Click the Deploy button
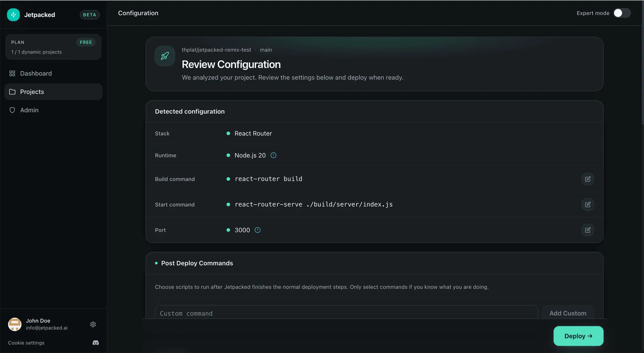This screenshot has width=644, height=353. click(578, 336)
